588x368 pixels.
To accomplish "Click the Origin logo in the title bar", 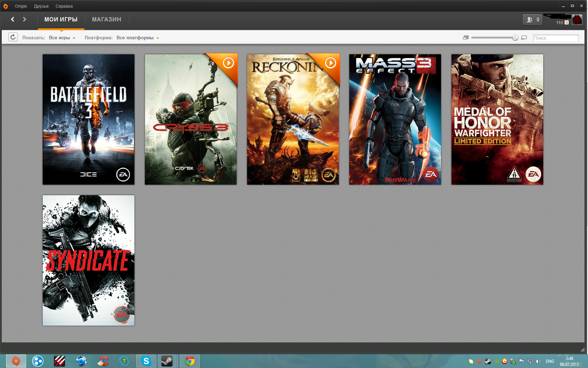I will pyautogui.click(x=6, y=6).
